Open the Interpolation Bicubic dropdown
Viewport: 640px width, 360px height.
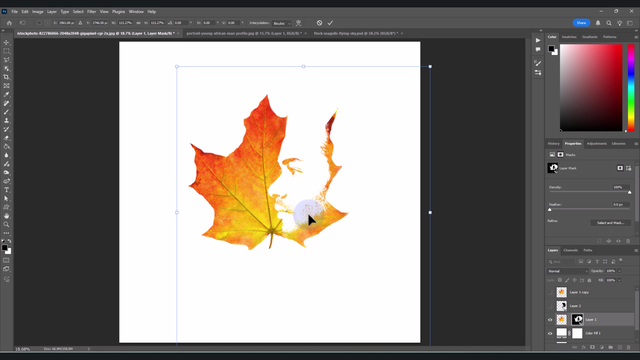pyautogui.click(x=282, y=23)
